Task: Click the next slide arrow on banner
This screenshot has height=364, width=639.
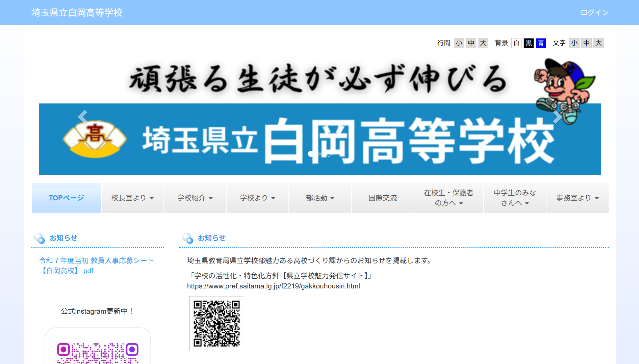Action: (x=557, y=117)
